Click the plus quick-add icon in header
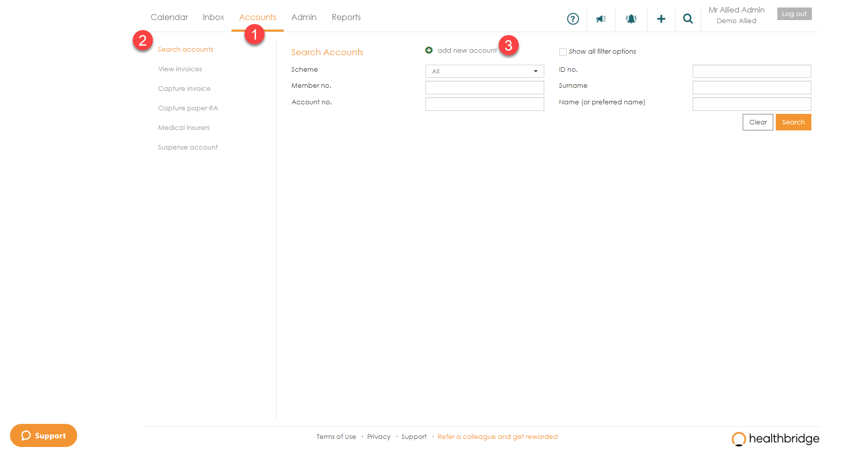This screenshot has width=868, height=454. (x=661, y=19)
